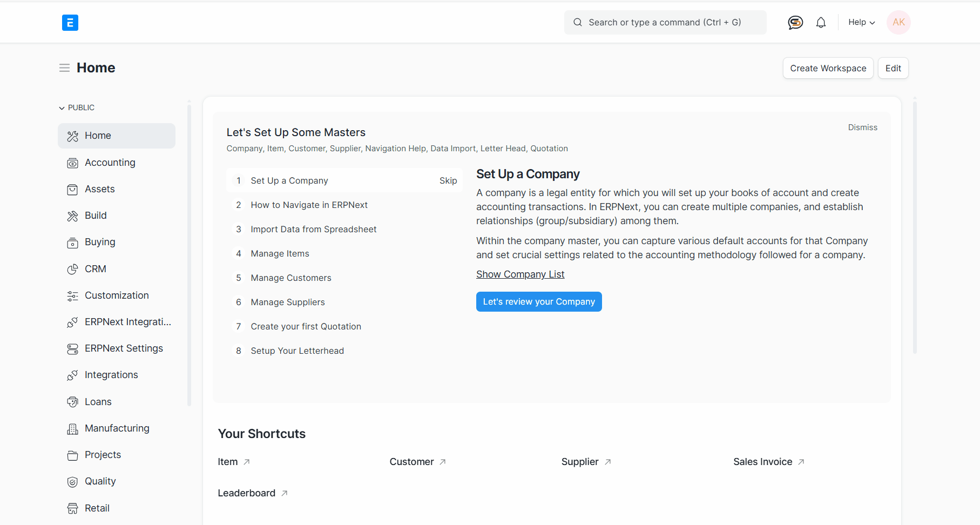
Task: Click the Quality shield icon
Action: (x=72, y=482)
